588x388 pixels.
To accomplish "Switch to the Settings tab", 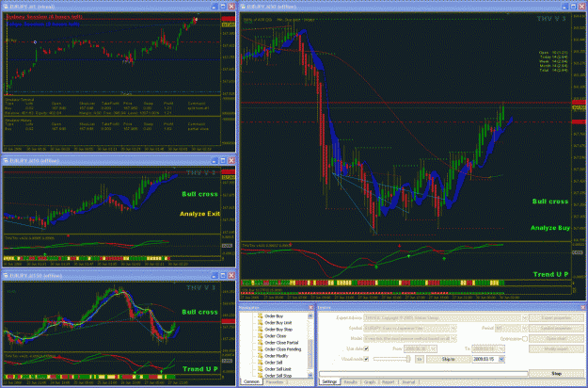I will coord(329,382).
